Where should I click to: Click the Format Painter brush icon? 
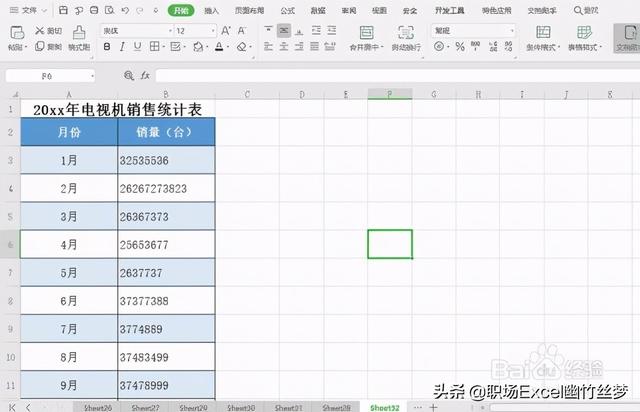[79, 32]
